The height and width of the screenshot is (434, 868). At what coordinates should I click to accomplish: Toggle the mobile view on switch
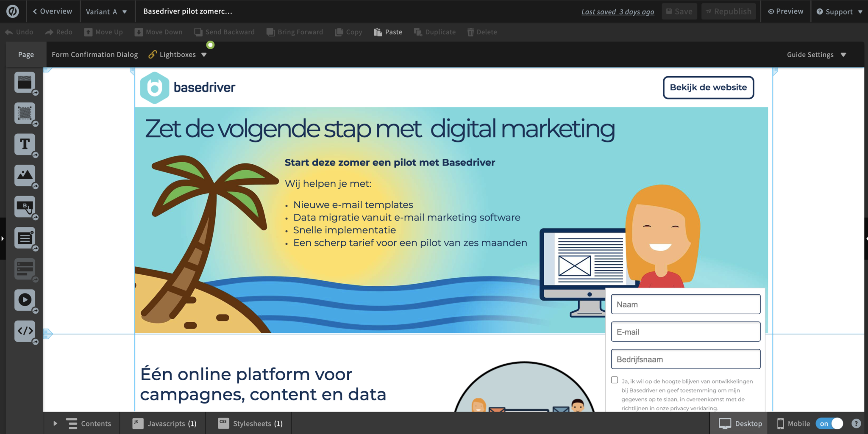click(829, 423)
